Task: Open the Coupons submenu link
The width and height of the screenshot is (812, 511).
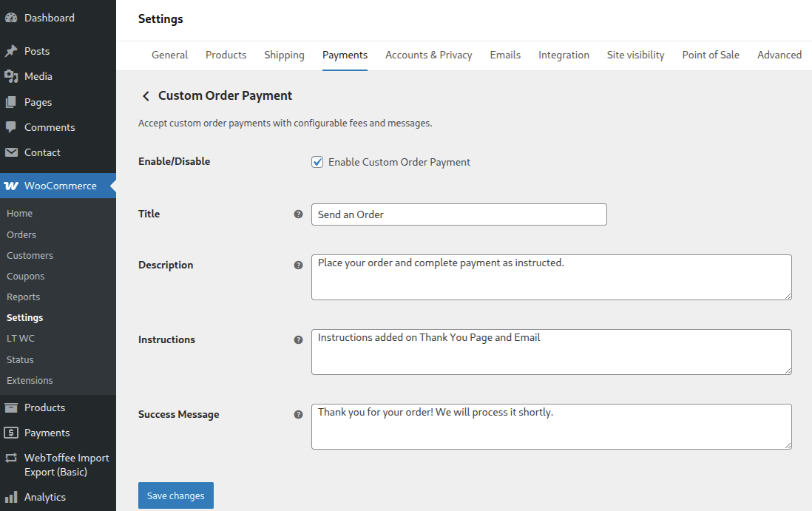Action: point(25,277)
